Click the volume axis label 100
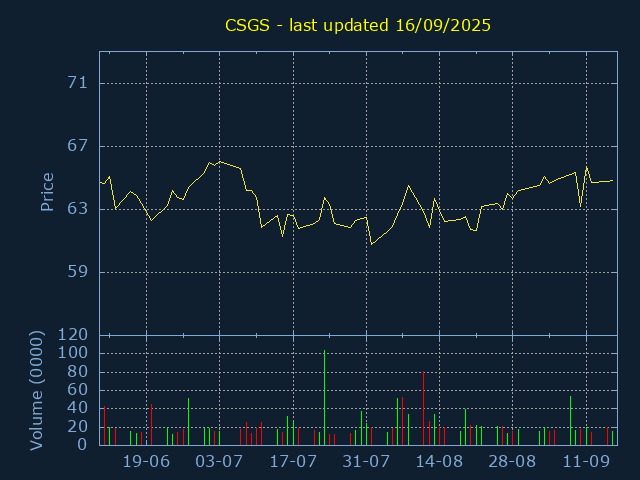Screen dimensions: 640x480 [x=73, y=353]
